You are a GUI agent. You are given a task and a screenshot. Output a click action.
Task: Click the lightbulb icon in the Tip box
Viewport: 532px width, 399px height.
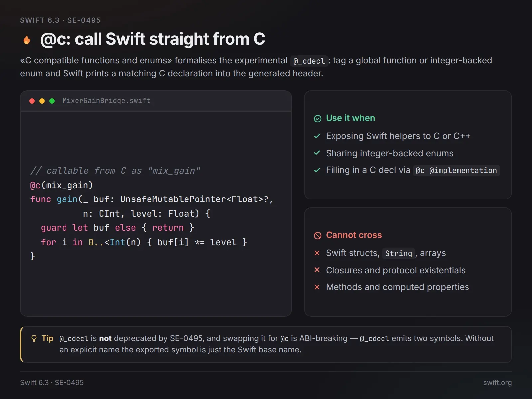[x=34, y=338]
